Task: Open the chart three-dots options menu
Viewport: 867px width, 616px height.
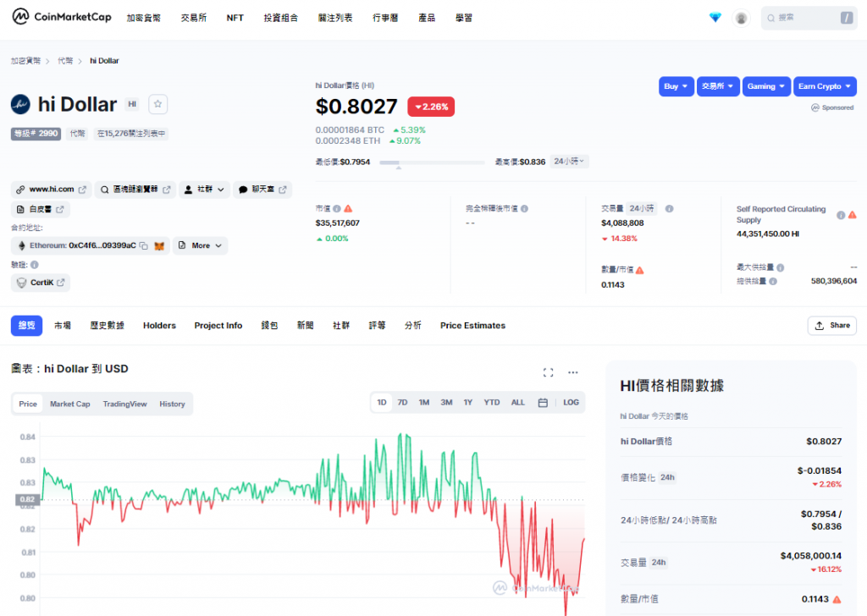Action: pyautogui.click(x=573, y=372)
